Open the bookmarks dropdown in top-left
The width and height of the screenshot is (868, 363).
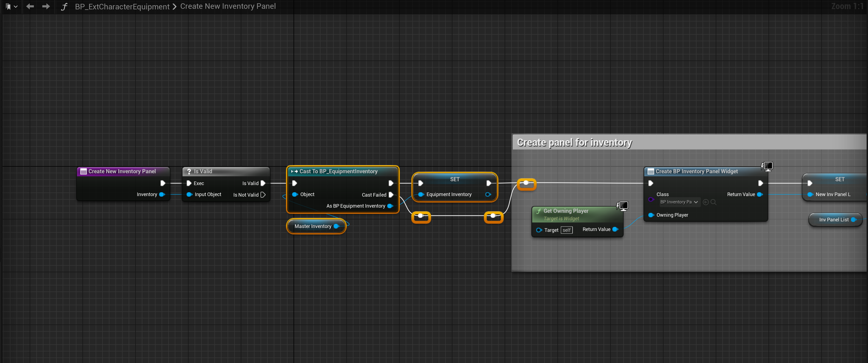(11, 6)
